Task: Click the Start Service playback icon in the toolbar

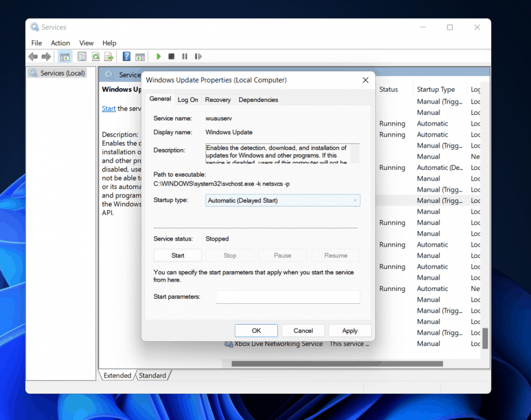Action: tap(158, 56)
